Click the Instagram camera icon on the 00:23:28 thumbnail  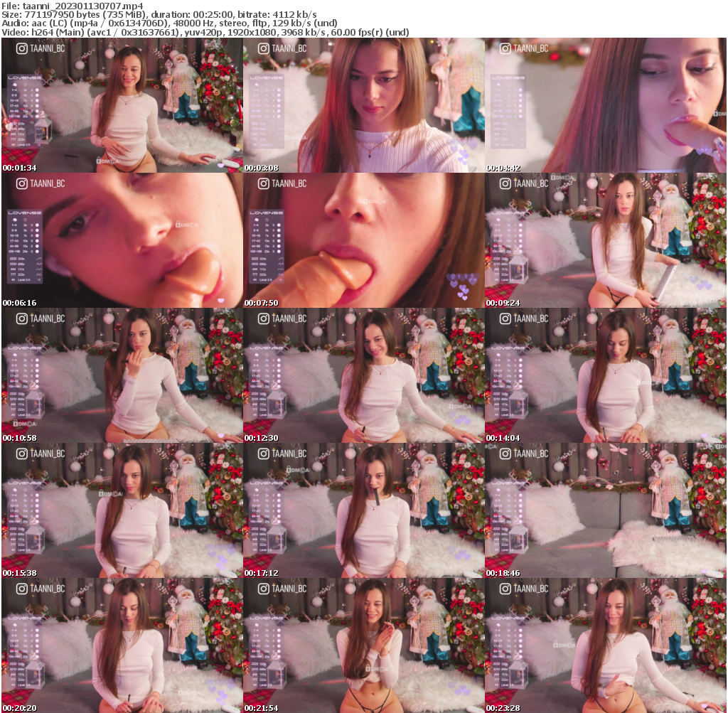505,589
